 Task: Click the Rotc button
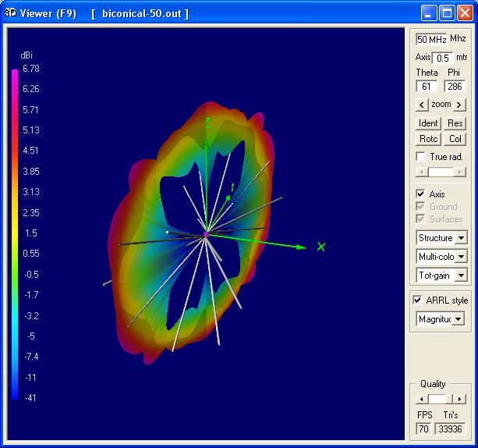(x=429, y=139)
